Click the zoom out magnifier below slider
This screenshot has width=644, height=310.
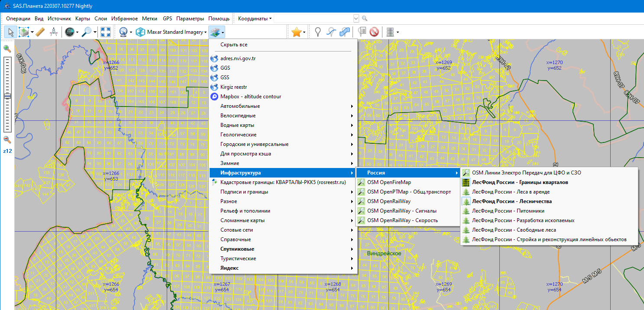[7, 139]
